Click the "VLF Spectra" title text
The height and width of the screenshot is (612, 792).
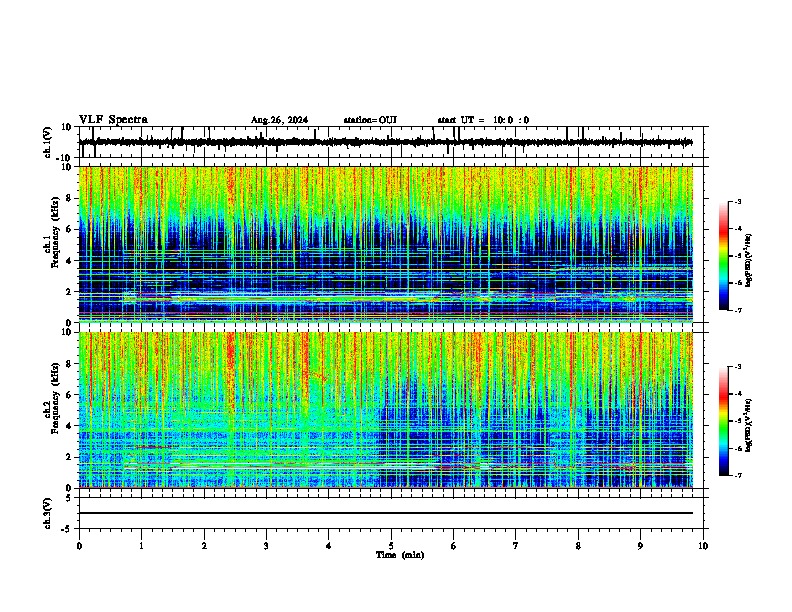point(113,120)
